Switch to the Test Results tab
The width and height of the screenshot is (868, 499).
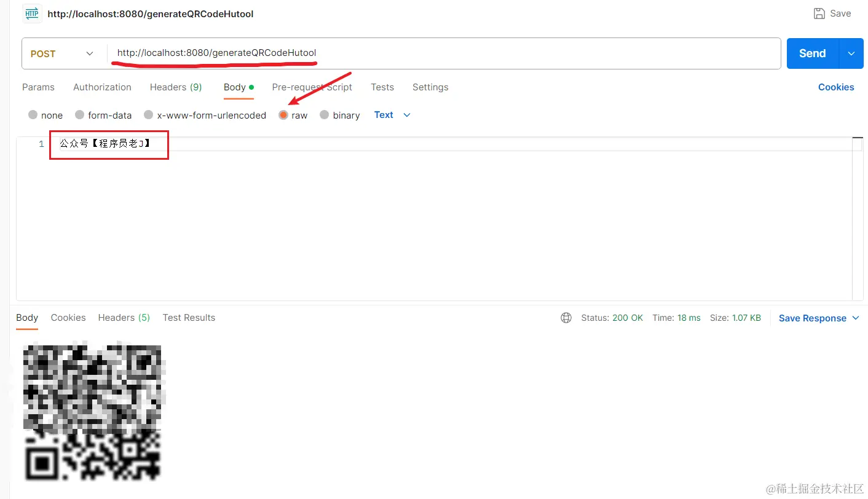click(189, 318)
